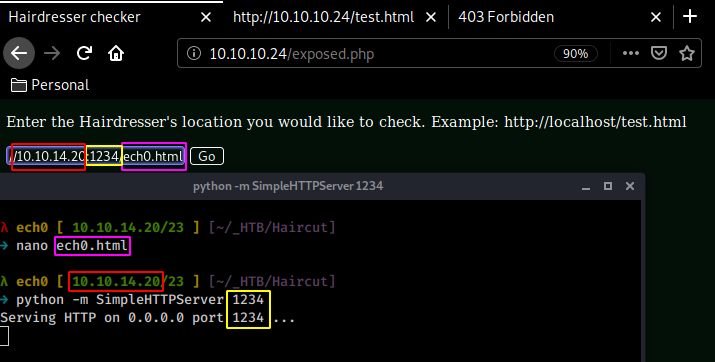Close the Hairdresser checker tab
Viewport: 715px width, 362px height.
coord(206,17)
